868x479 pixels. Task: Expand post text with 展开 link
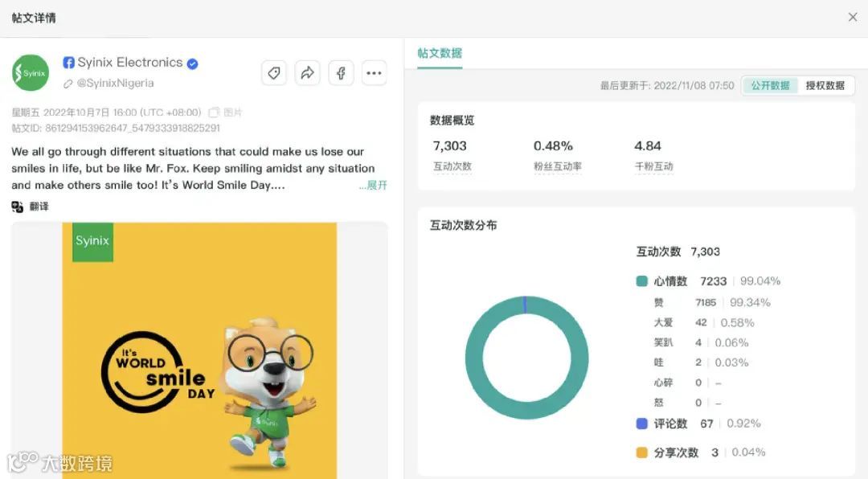[373, 185]
